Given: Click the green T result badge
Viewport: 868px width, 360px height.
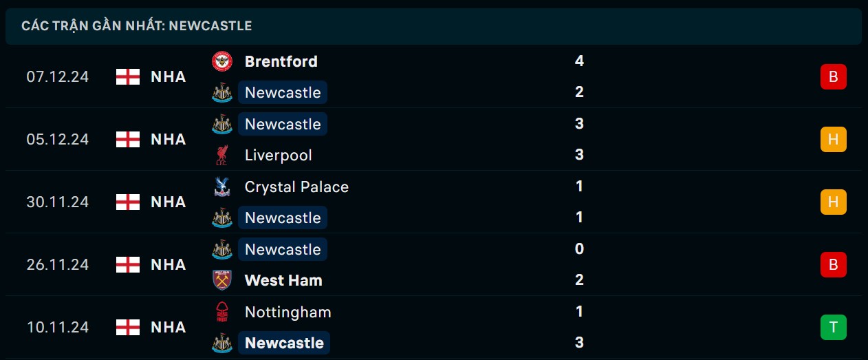Looking at the screenshot, I should [833, 328].
